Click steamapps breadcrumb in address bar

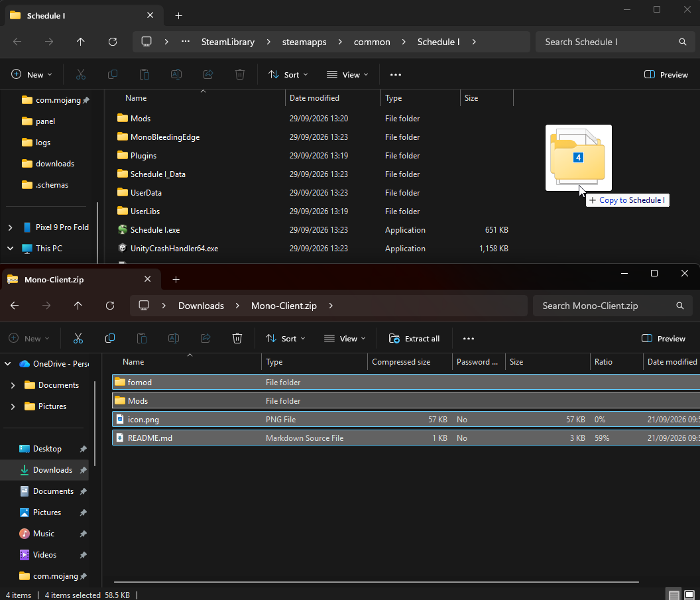[304, 42]
